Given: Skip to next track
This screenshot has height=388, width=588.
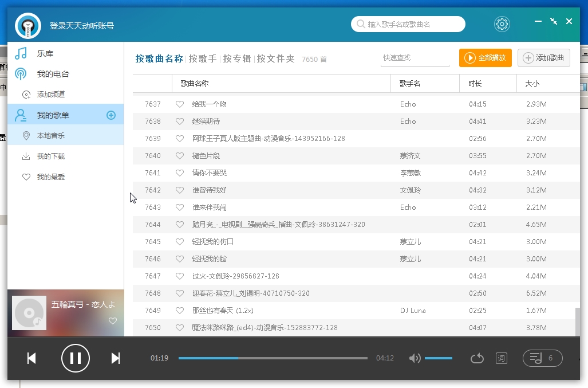Looking at the screenshot, I should pyautogui.click(x=116, y=358).
